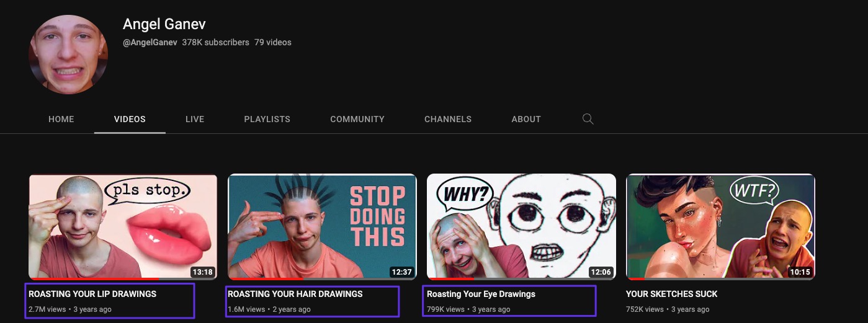The width and height of the screenshot is (868, 323).
Task: Click the 79 videos count
Action: (273, 42)
